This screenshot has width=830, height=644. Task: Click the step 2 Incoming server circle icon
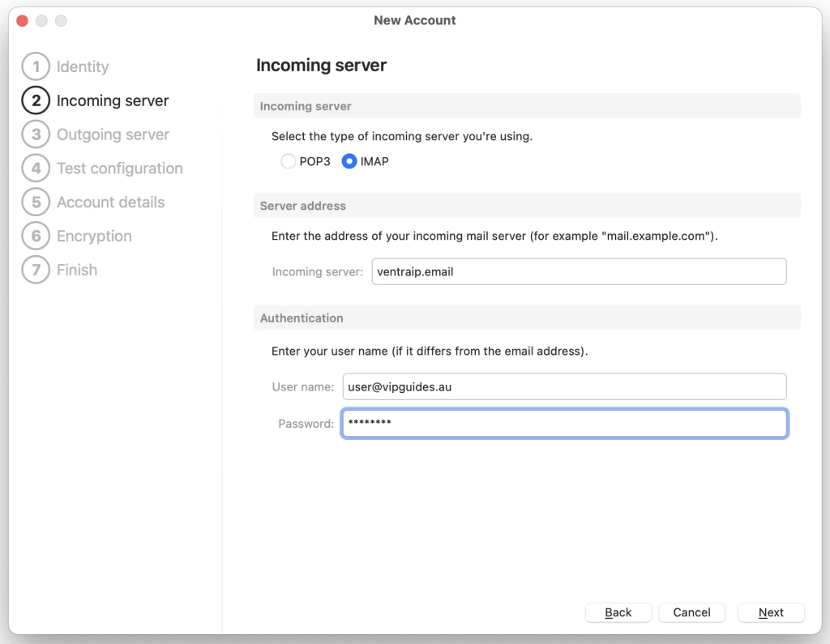click(36, 100)
